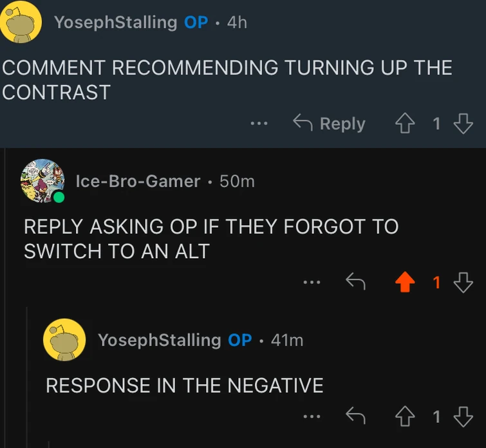The width and height of the screenshot is (486, 448).
Task: Open Ice-Bro-Gamer's user profile link
Action: point(138,182)
